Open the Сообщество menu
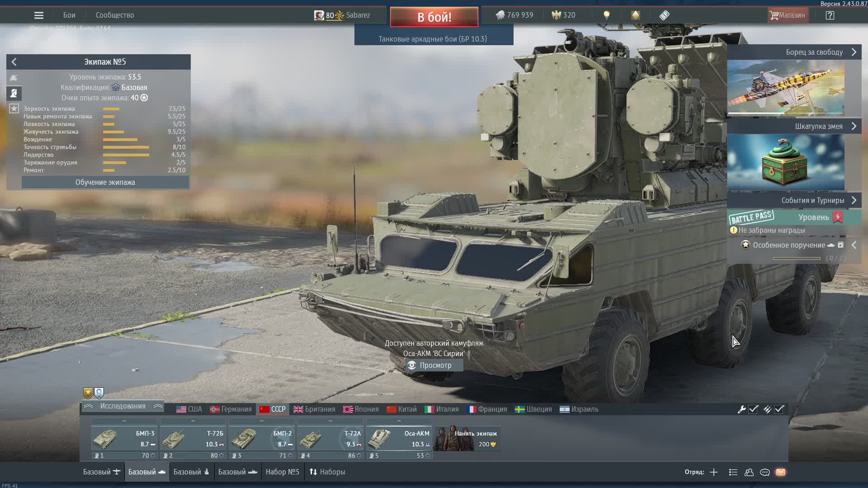This screenshot has height=488, width=868. coord(115,15)
